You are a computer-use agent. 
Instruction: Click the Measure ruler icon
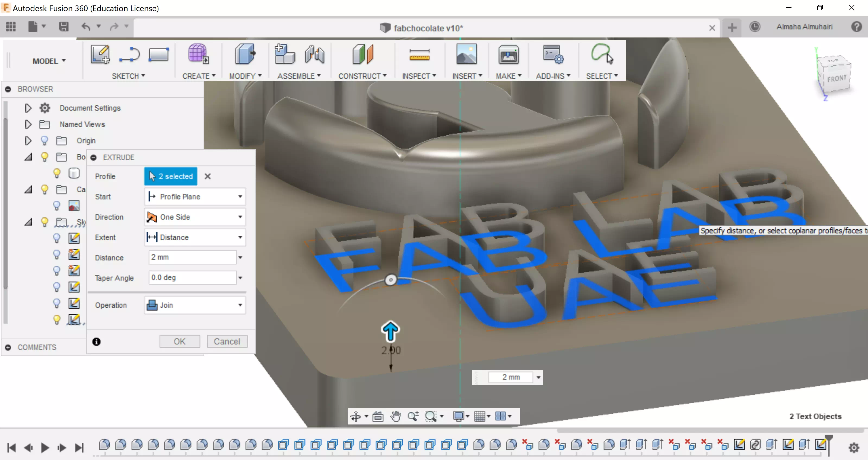pos(419,55)
